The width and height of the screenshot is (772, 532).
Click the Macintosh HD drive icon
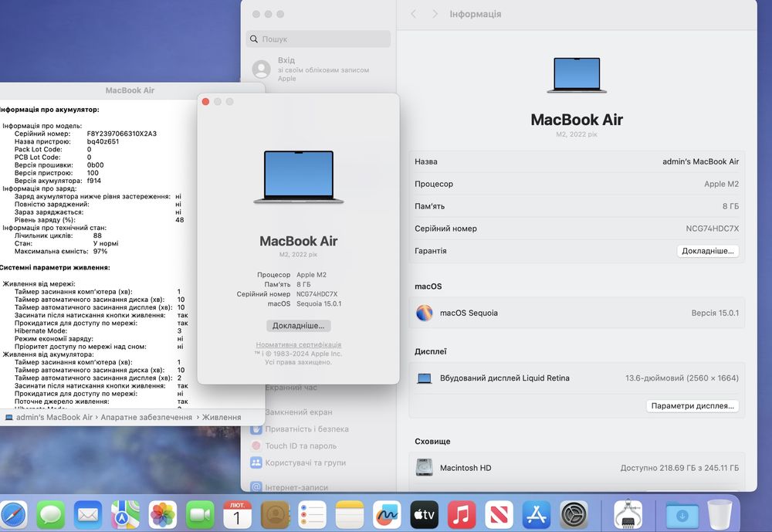tap(425, 467)
